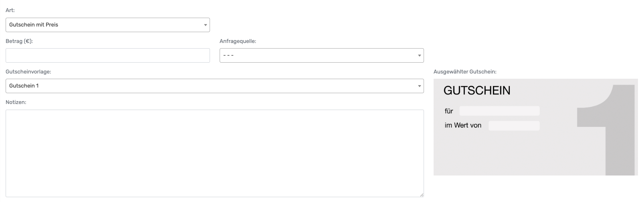Image resolution: width=644 pixels, height=202 pixels.
Task: Click the Notizen: label
Action: (x=16, y=102)
